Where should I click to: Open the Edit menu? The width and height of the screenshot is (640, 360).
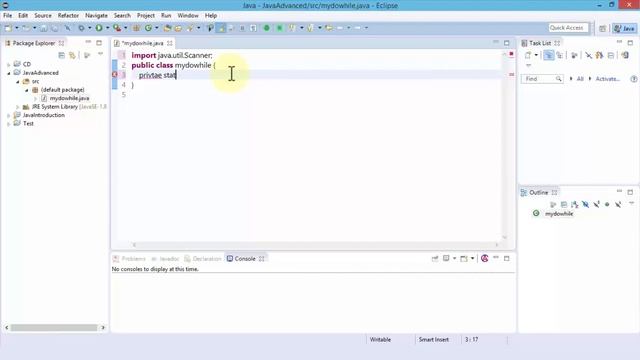[x=23, y=16]
